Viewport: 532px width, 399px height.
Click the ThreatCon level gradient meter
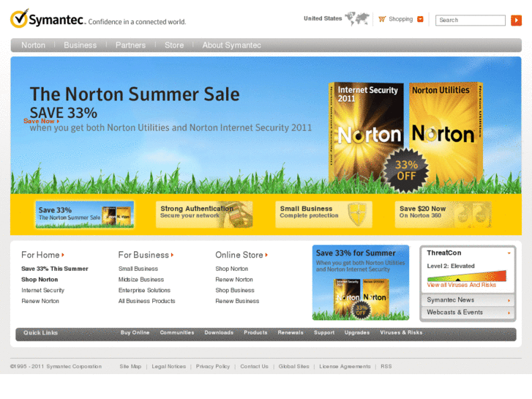467,276
